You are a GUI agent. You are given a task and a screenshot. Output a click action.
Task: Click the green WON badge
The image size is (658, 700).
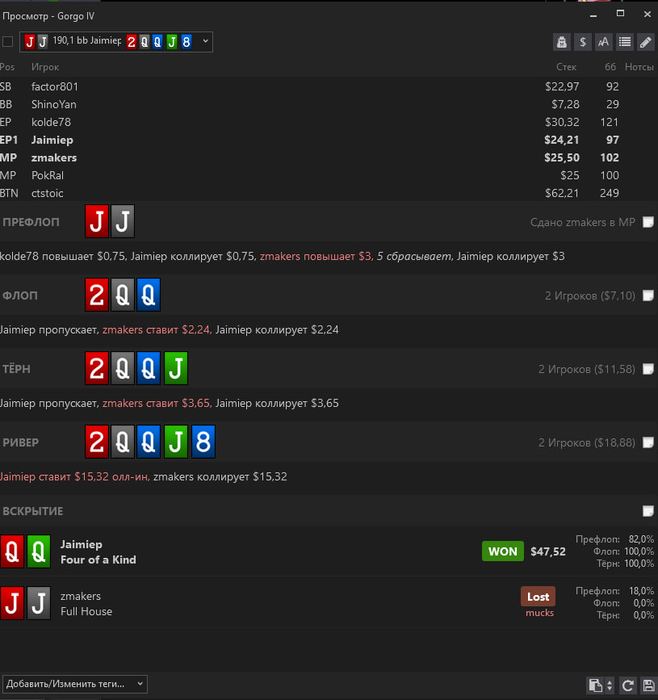(503, 551)
